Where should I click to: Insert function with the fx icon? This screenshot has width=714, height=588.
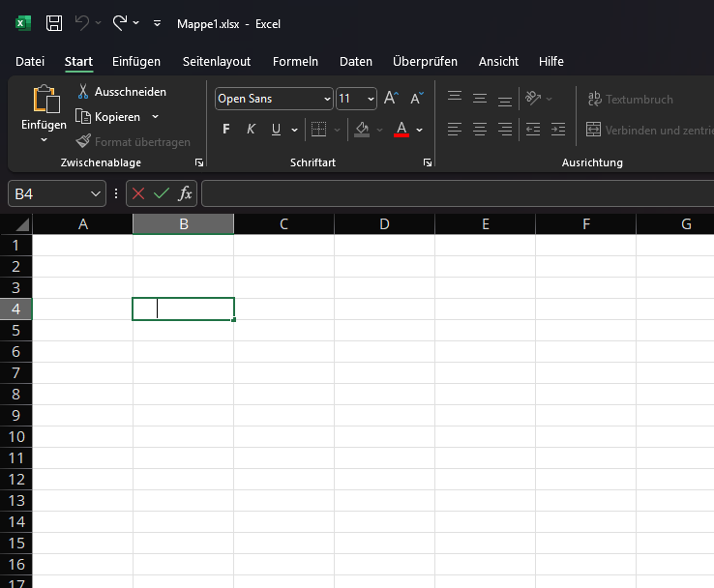click(x=186, y=193)
